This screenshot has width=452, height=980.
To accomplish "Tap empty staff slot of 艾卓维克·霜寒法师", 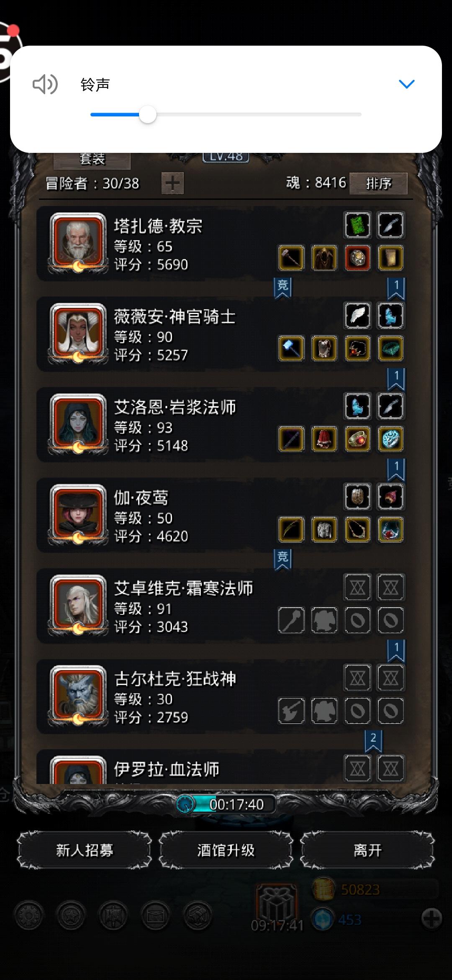I will coord(291,620).
